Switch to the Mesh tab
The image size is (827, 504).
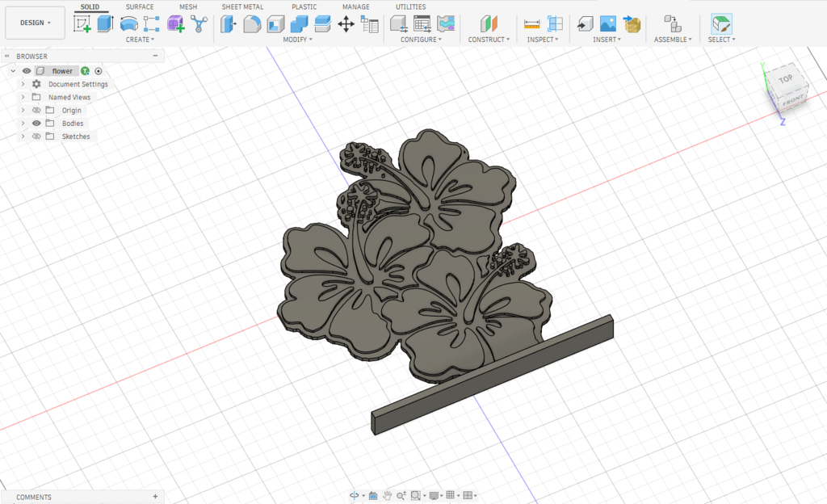click(x=188, y=6)
